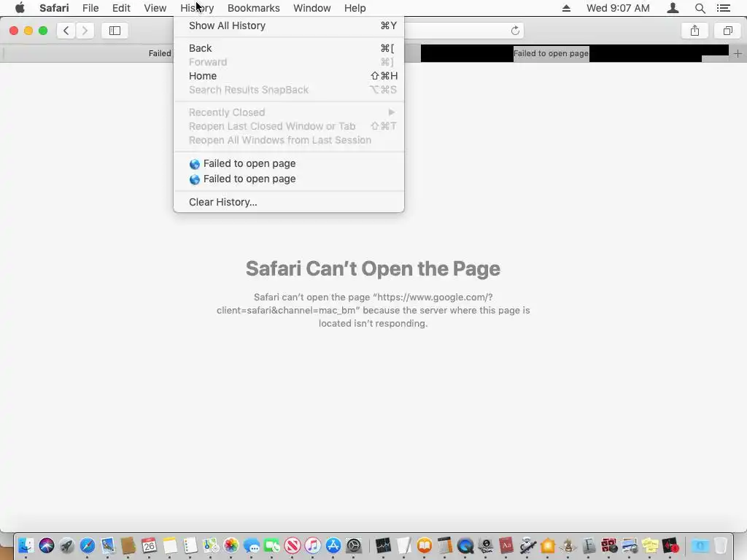Open the File menu

tap(90, 8)
